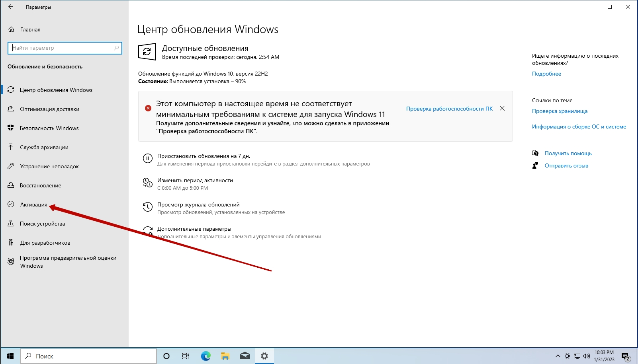Click the Поиск устройства icon

click(11, 224)
